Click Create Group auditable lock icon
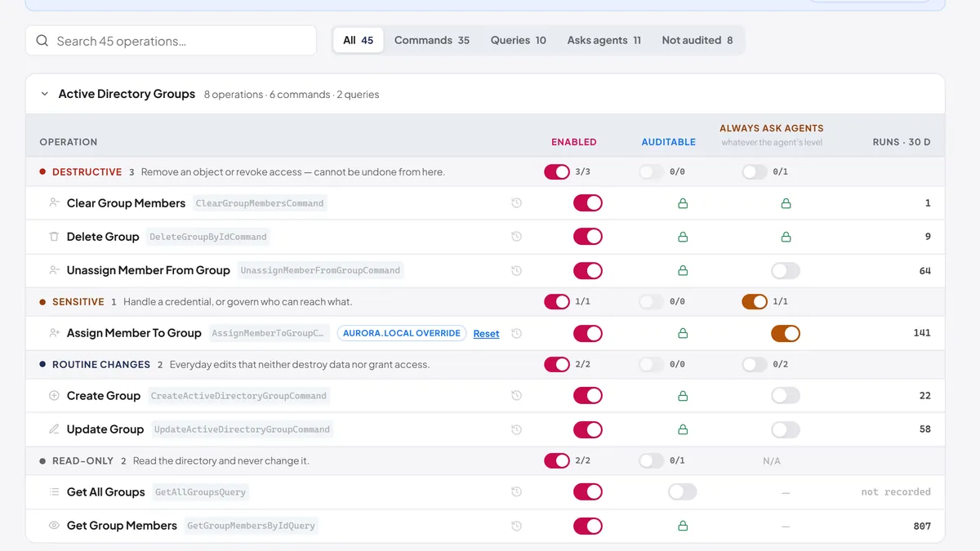Image resolution: width=980 pixels, height=551 pixels. pyautogui.click(x=683, y=396)
